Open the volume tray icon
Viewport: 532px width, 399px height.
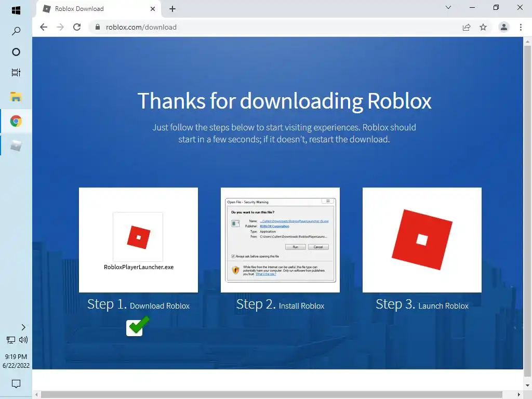click(23, 340)
